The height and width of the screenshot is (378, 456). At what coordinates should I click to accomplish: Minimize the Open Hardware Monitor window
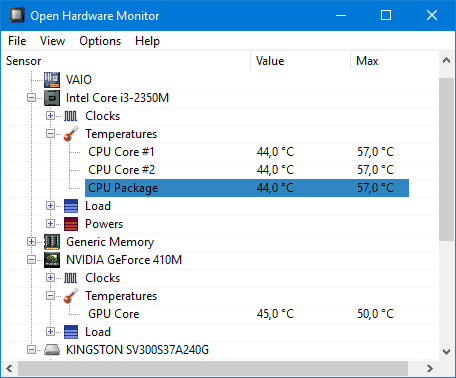pos(341,15)
